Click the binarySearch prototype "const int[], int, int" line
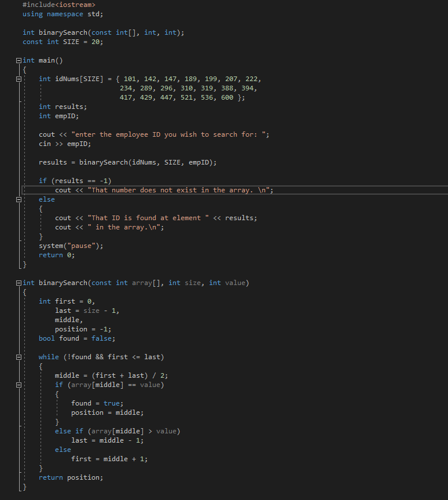Image resolution: width=448 pixels, height=500 pixels. coord(103,32)
